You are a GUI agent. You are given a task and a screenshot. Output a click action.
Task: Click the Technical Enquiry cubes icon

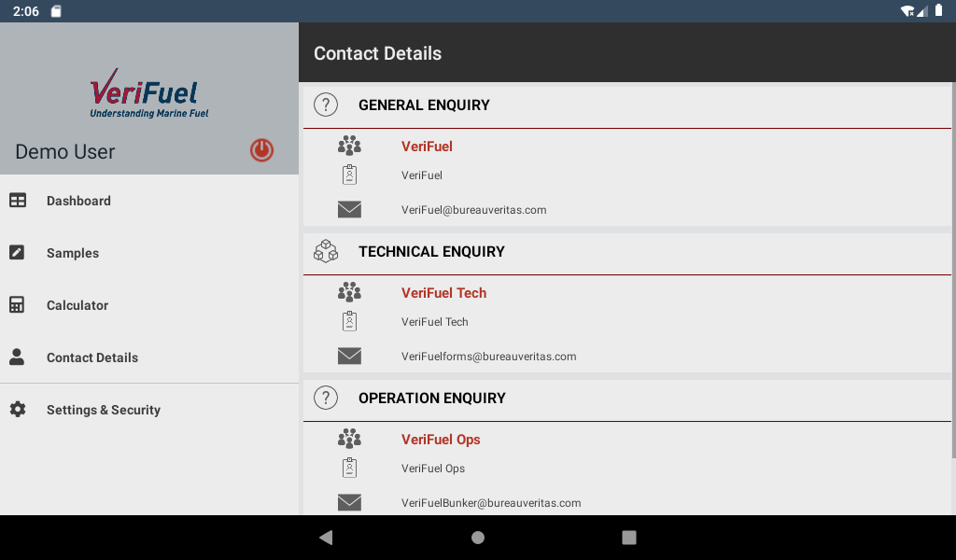point(326,251)
